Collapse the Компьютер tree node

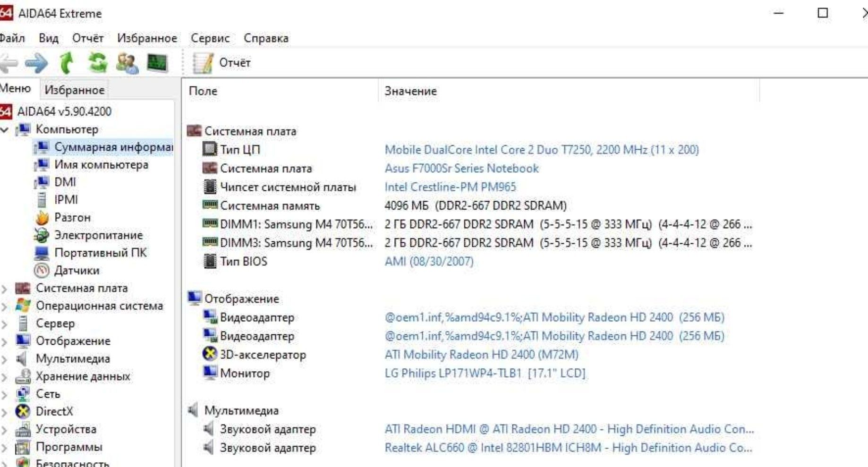[x=5, y=129]
